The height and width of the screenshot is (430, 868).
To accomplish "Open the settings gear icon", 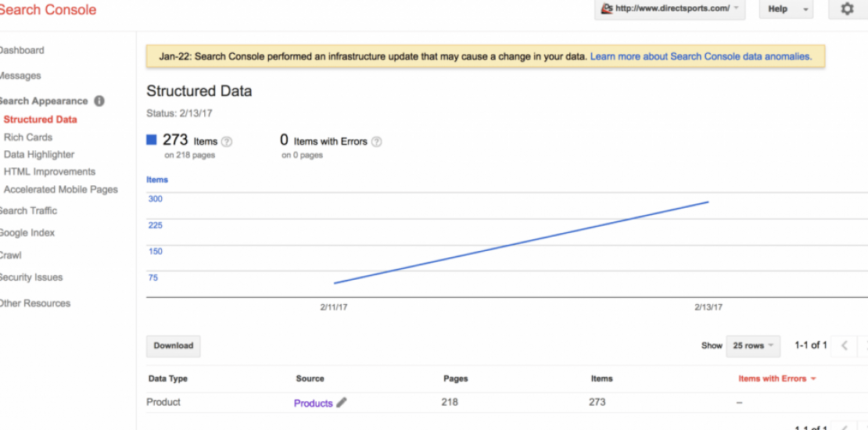I will pos(847,9).
